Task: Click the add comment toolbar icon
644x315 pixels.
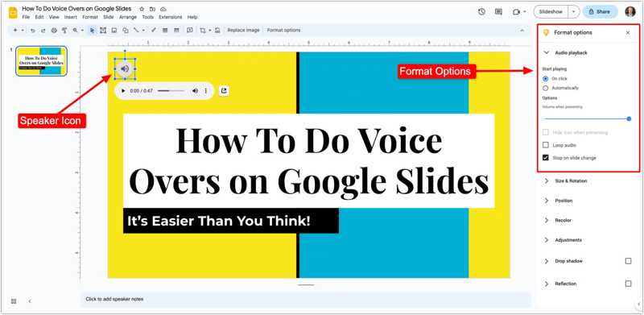Action: (189, 31)
